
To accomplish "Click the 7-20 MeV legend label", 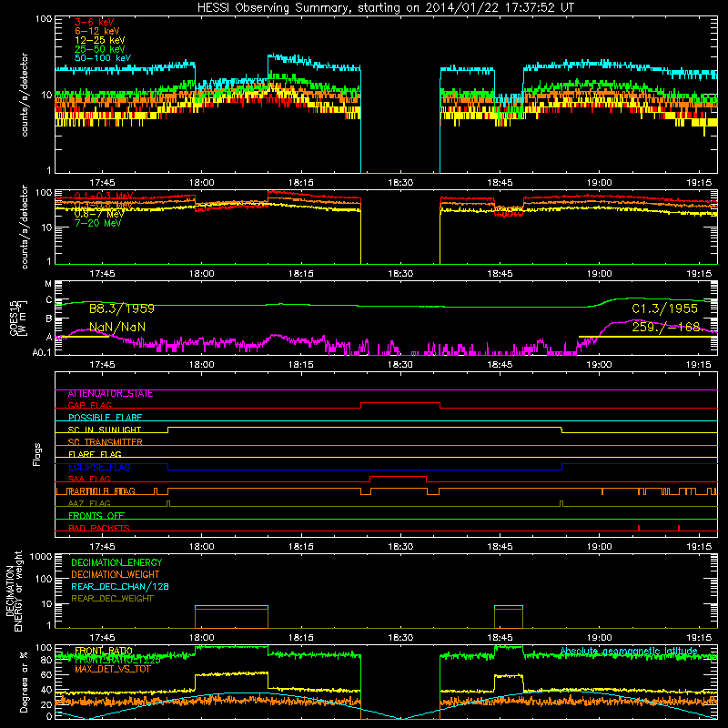I will pos(97,223).
